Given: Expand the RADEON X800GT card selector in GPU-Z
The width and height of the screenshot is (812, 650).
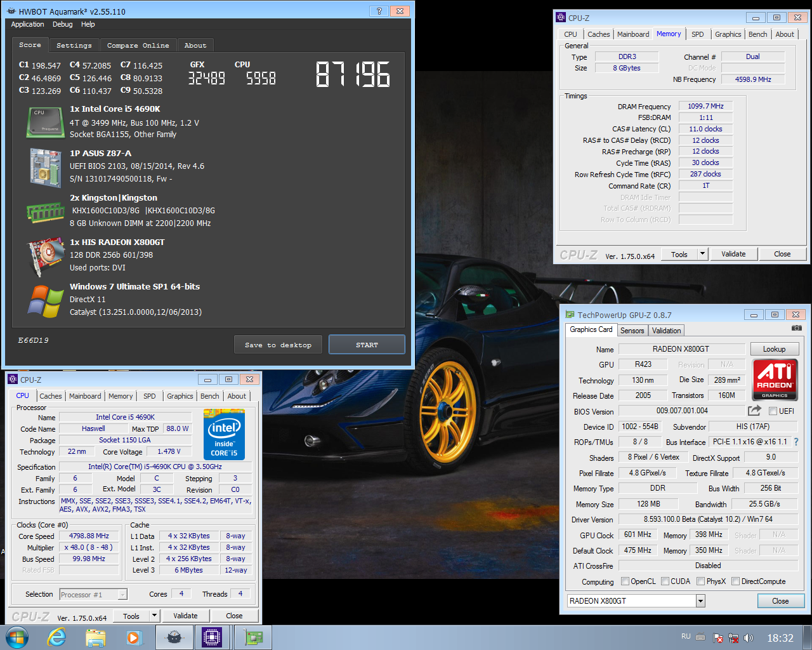Looking at the screenshot, I should (700, 600).
